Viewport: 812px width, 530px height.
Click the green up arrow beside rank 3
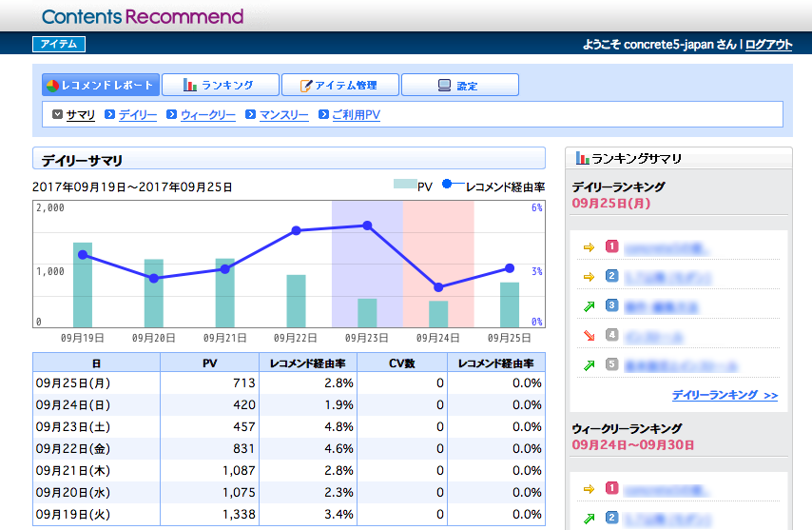[x=588, y=305]
